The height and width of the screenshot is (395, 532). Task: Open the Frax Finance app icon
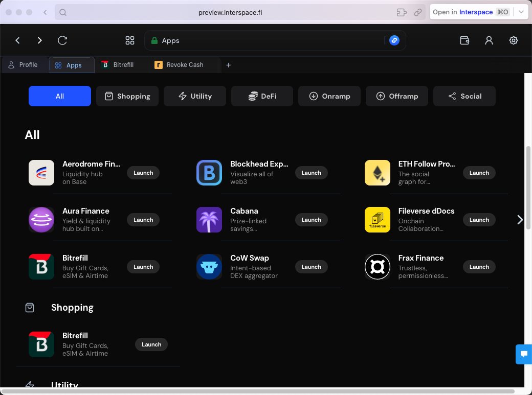coord(378,267)
